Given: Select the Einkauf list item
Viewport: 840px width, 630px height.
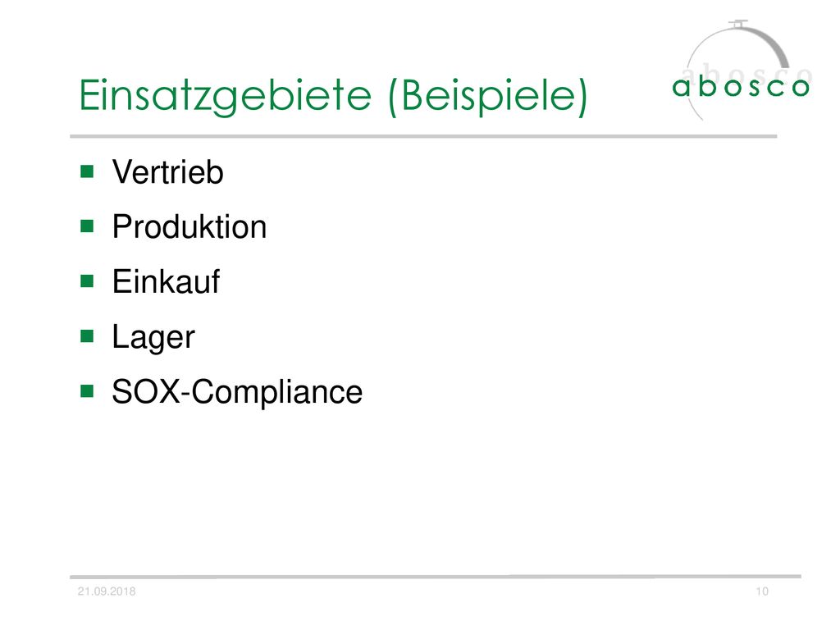Looking at the screenshot, I should [166, 282].
